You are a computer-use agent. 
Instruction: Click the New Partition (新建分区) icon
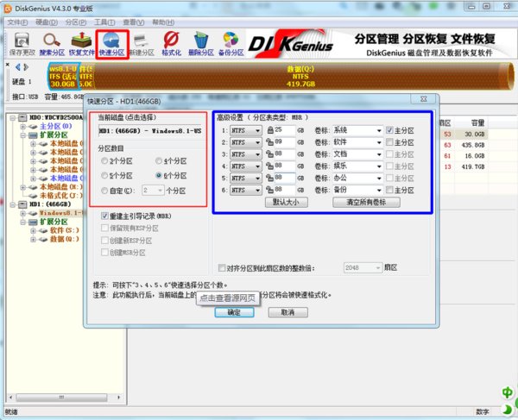(x=142, y=44)
